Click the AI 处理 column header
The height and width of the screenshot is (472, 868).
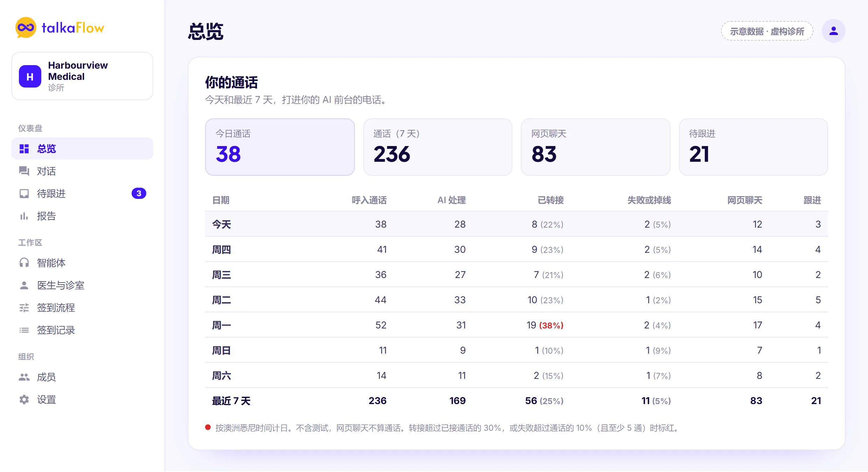pos(451,200)
